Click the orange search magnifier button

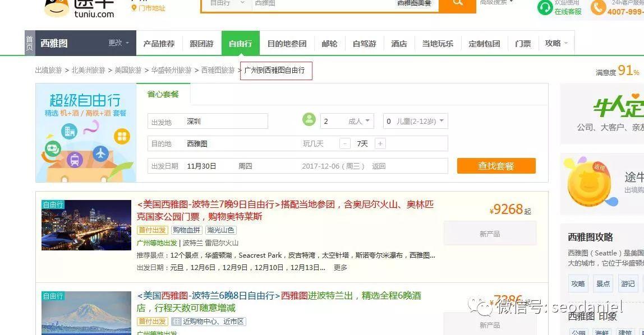pyautogui.click(x=458, y=5)
